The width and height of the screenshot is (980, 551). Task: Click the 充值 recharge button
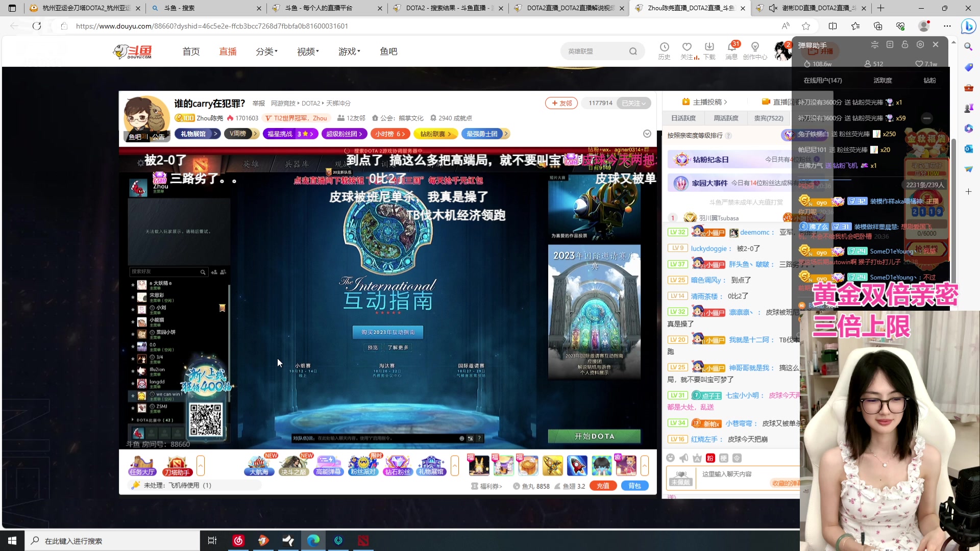[x=603, y=486]
